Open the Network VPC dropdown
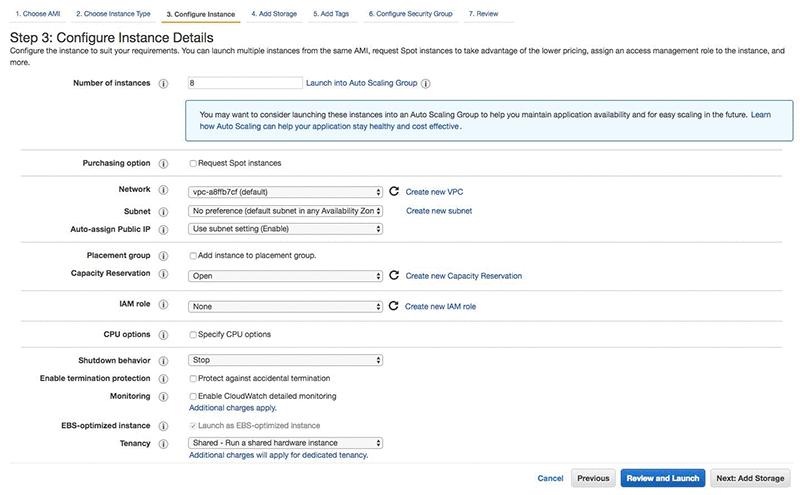Image resolution: width=800 pixels, height=495 pixels. click(286, 191)
